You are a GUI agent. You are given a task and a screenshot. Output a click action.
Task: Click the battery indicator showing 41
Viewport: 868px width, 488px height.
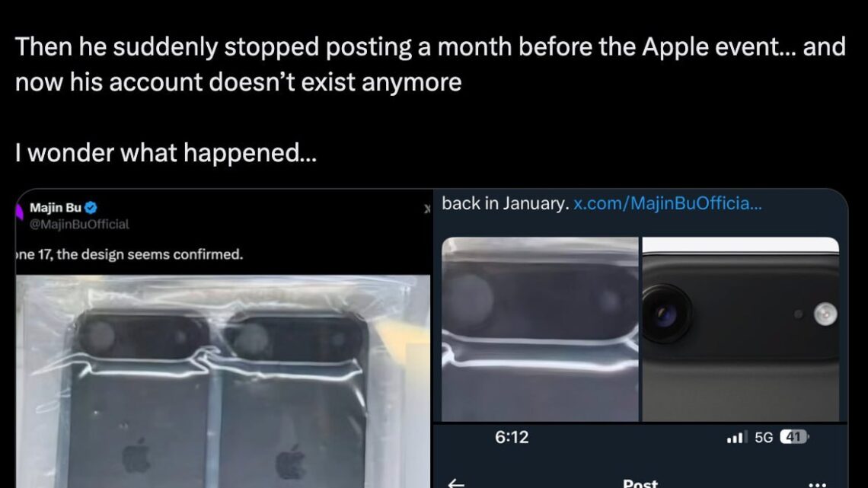pyautogui.click(x=794, y=437)
